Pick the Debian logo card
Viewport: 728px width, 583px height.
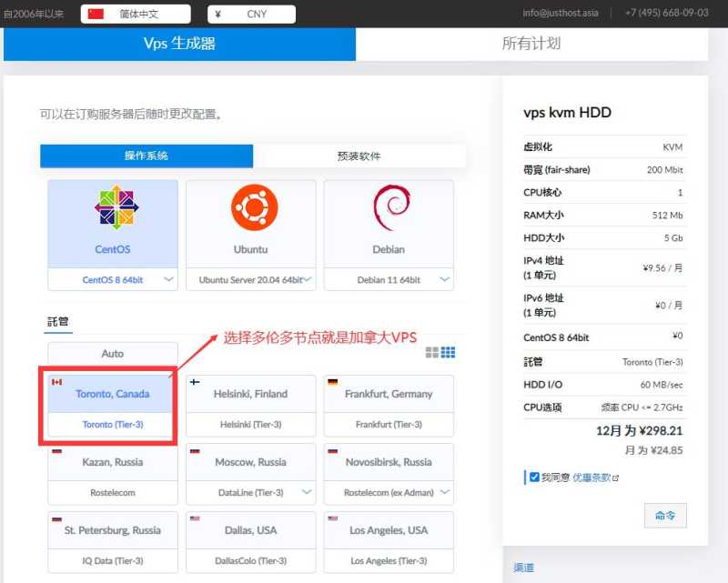point(389,224)
